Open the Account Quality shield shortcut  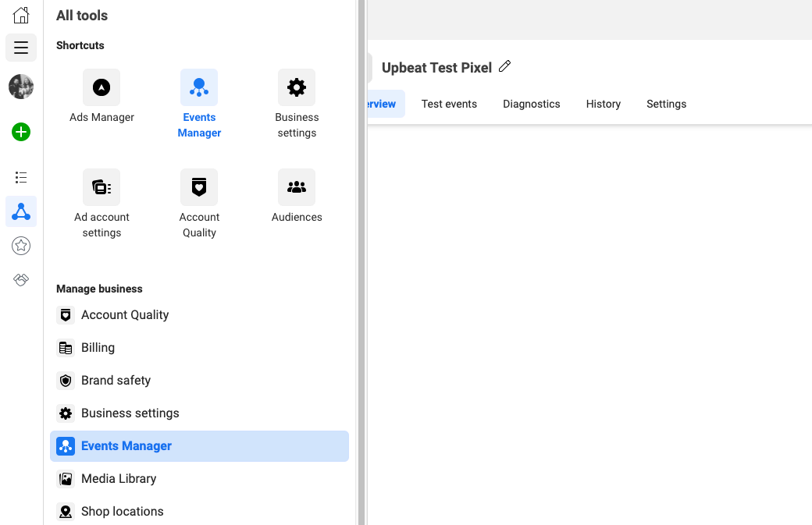pyautogui.click(x=199, y=187)
